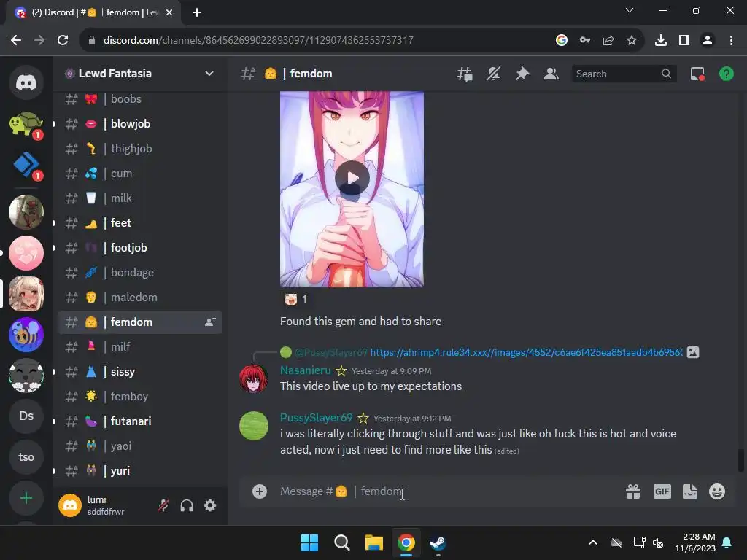Select the milf channel
This screenshot has width=747, height=560.
click(x=139, y=346)
